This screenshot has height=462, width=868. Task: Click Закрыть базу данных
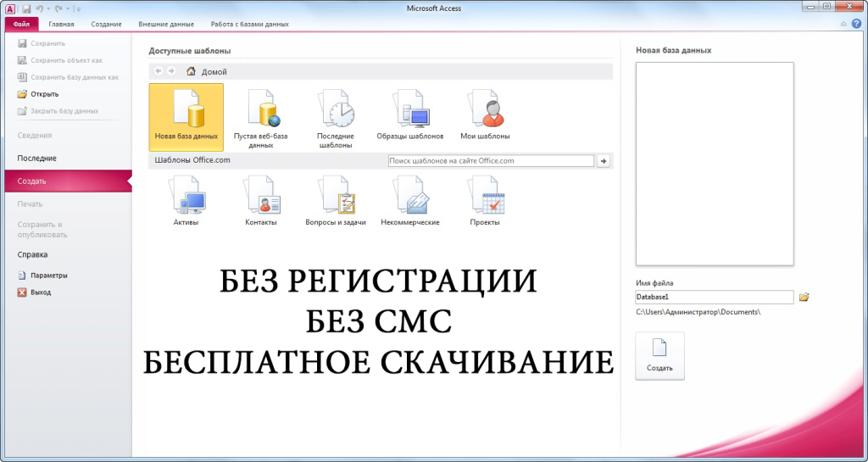pos(58,111)
